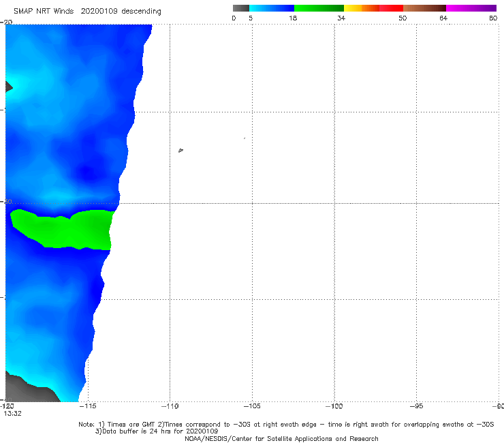Click the color bar label '5'
Viewport: 504px width, 443px height.
(x=251, y=18)
